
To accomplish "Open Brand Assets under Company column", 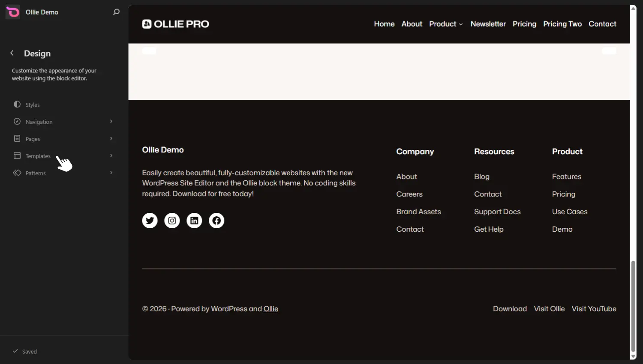I will (x=418, y=212).
